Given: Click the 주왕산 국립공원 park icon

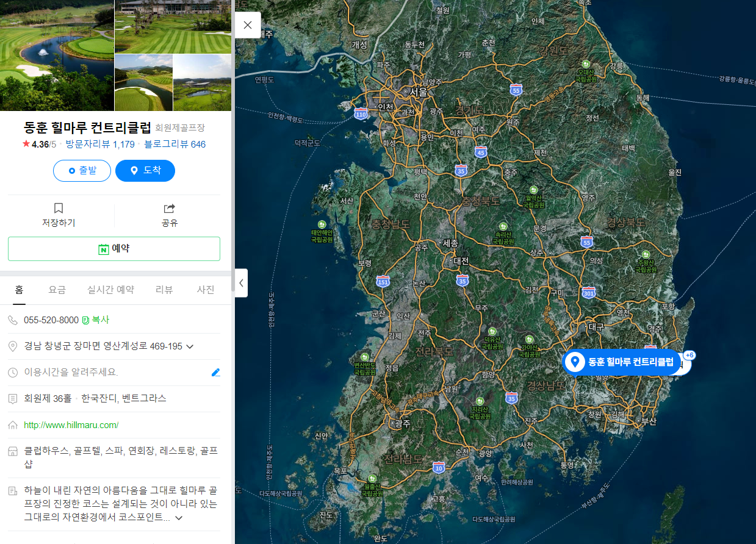Looking at the screenshot, I should point(646,255).
